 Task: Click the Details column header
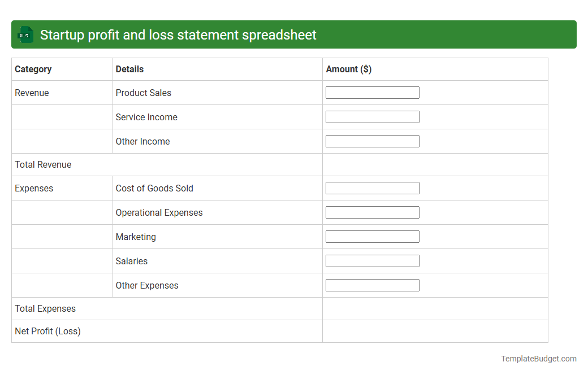click(129, 69)
